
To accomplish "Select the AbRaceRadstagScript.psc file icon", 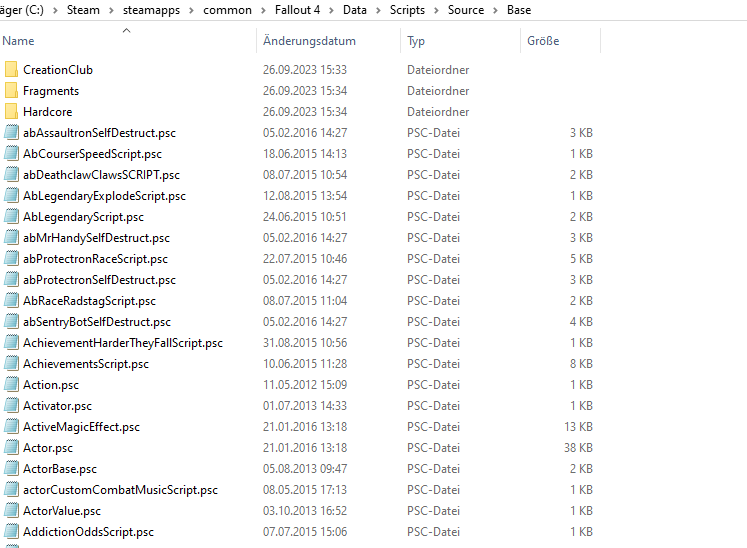I will tap(11, 300).
